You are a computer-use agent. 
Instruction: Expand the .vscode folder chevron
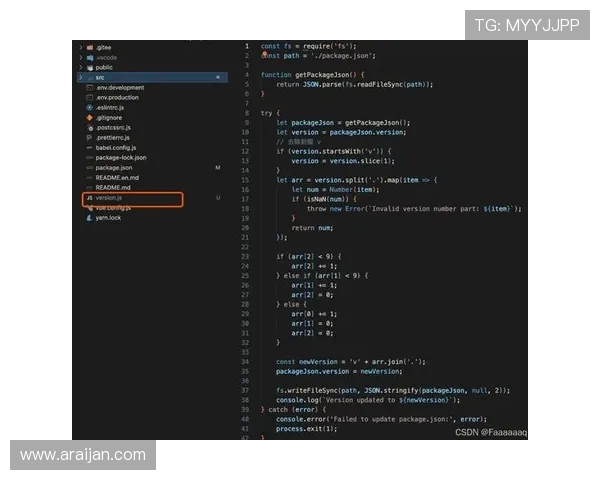(x=80, y=57)
